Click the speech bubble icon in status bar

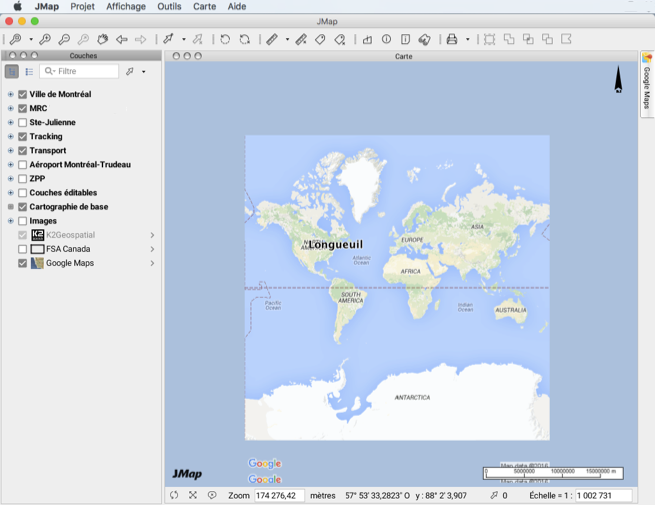coord(212,495)
